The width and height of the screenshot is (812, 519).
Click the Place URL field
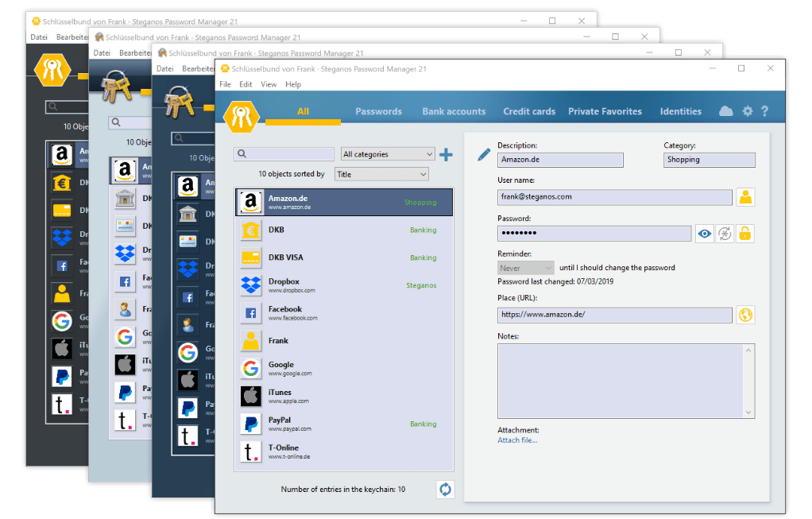coord(615,315)
